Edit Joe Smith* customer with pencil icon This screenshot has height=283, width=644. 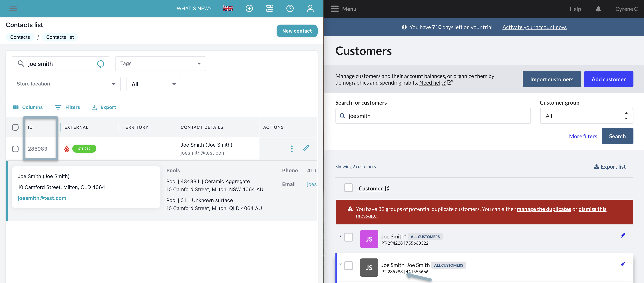pyautogui.click(x=623, y=236)
